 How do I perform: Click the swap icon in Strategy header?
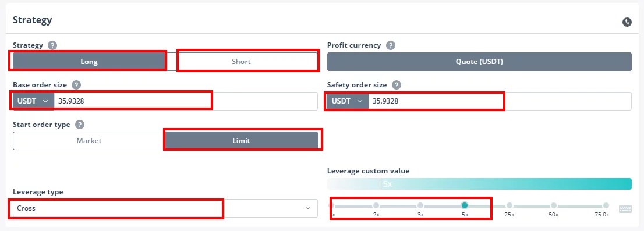pos(627,22)
